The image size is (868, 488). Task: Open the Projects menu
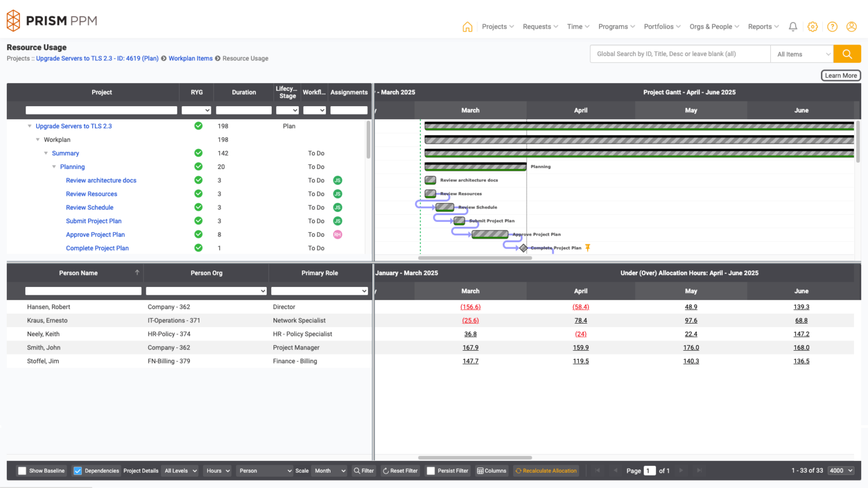coord(498,27)
